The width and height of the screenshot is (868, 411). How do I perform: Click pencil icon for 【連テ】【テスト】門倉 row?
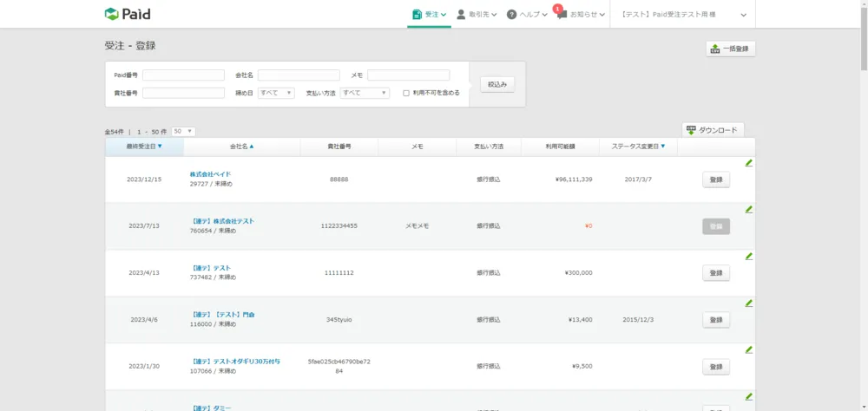pos(749,303)
